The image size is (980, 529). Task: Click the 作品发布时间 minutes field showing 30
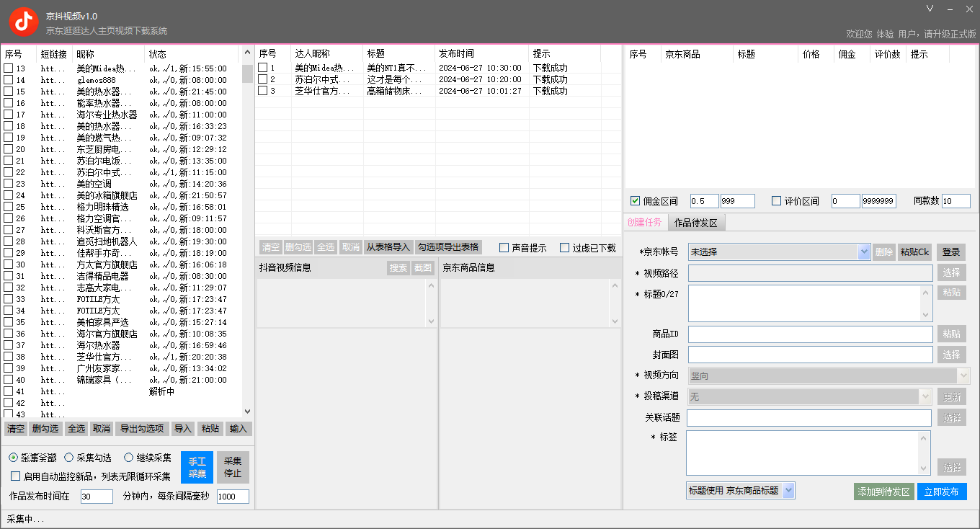(97, 497)
